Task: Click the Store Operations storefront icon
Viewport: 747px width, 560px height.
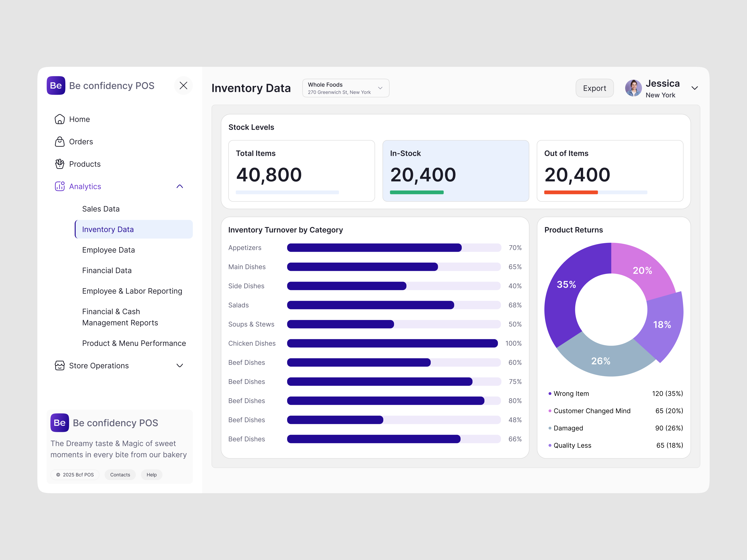Action: (x=60, y=365)
